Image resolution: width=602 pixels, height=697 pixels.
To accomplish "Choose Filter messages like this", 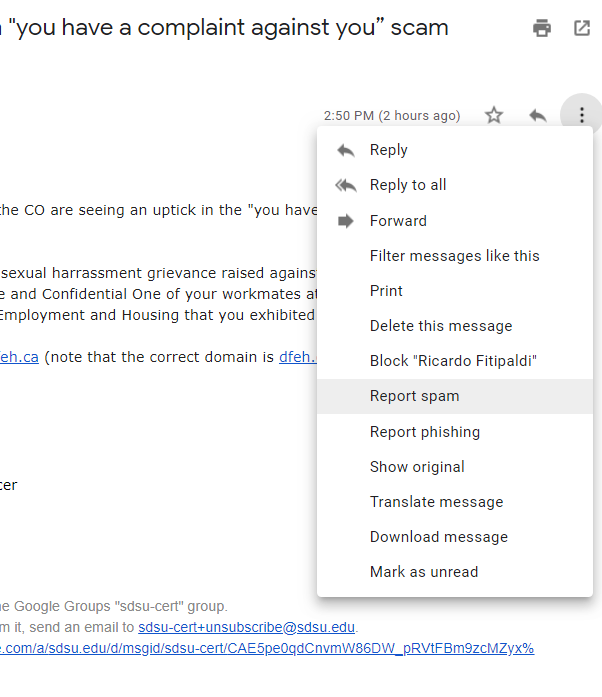I will (x=454, y=256).
